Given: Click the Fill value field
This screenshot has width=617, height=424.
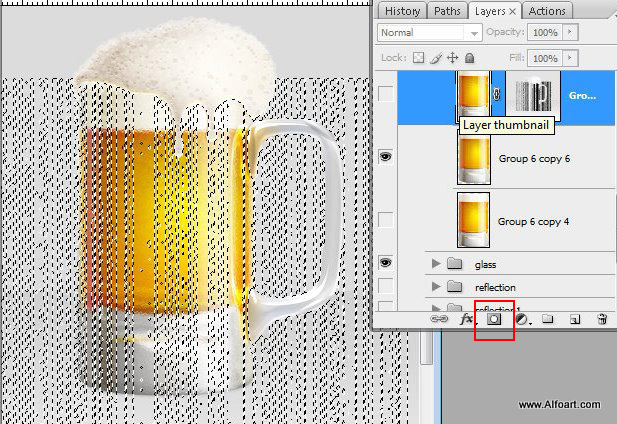Looking at the screenshot, I should (x=545, y=59).
